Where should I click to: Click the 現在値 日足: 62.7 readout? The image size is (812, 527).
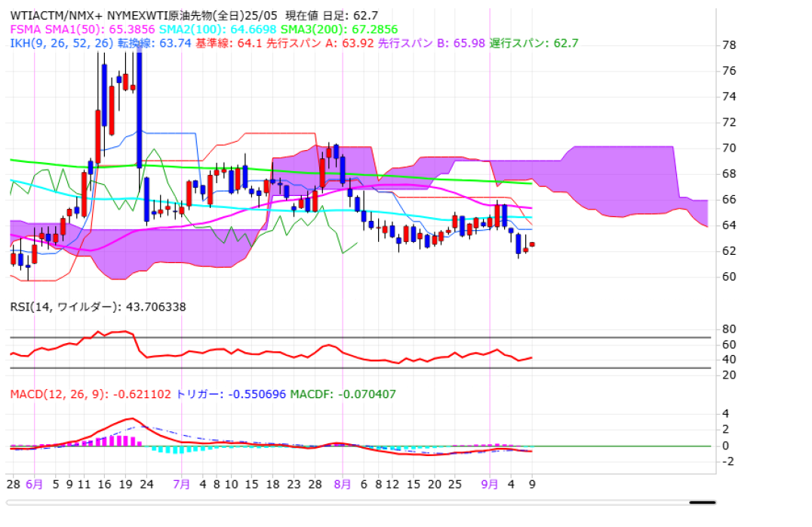point(331,16)
